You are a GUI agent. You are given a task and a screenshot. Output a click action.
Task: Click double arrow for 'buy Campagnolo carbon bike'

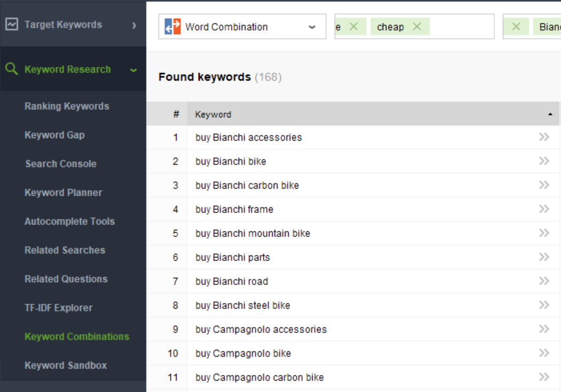pos(544,377)
